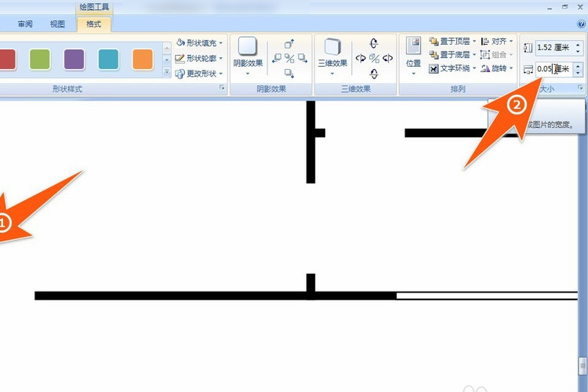This screenshot has height=392, width=588.
Task: Click the vertical scrollbar thumb
Action: click(583, 366)
